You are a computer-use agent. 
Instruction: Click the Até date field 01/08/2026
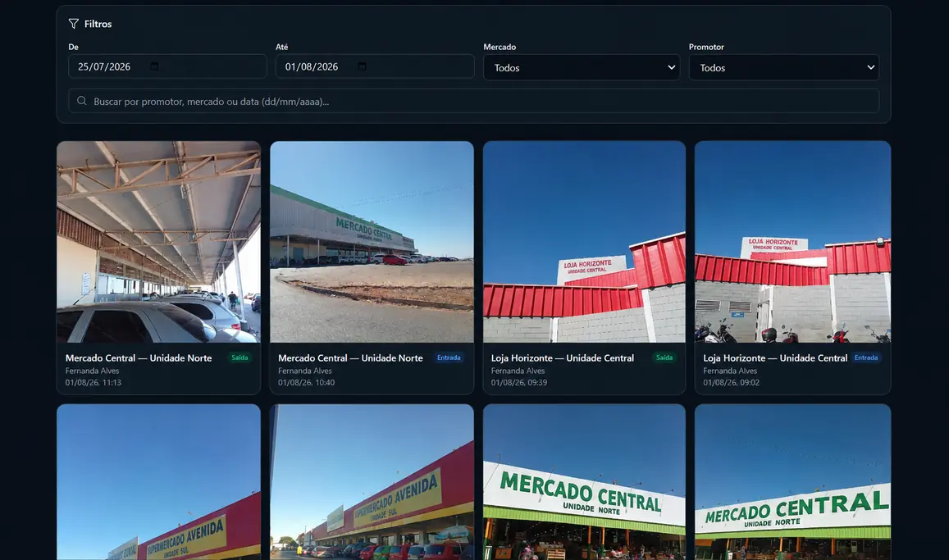[375, 66]
